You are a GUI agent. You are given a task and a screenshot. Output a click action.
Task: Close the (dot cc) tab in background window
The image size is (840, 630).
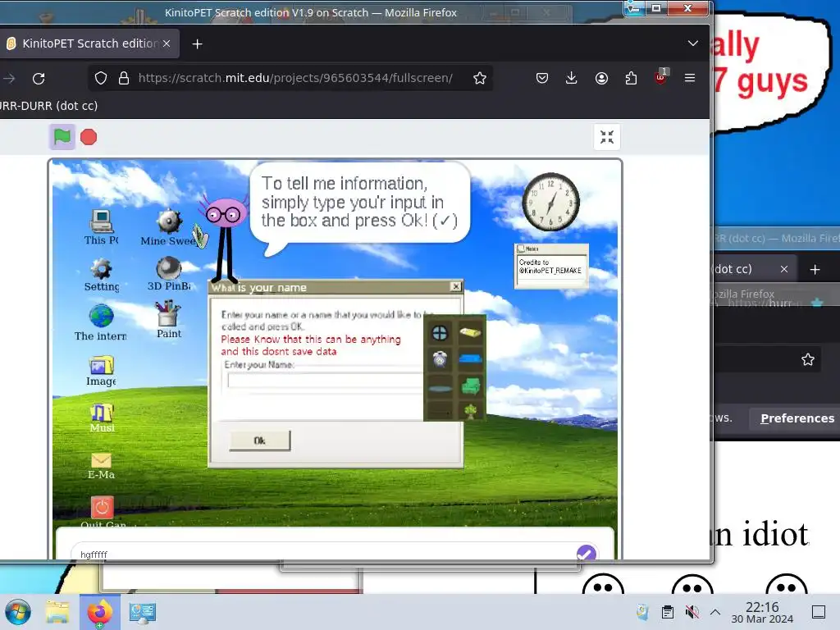(x=783, y=269)
